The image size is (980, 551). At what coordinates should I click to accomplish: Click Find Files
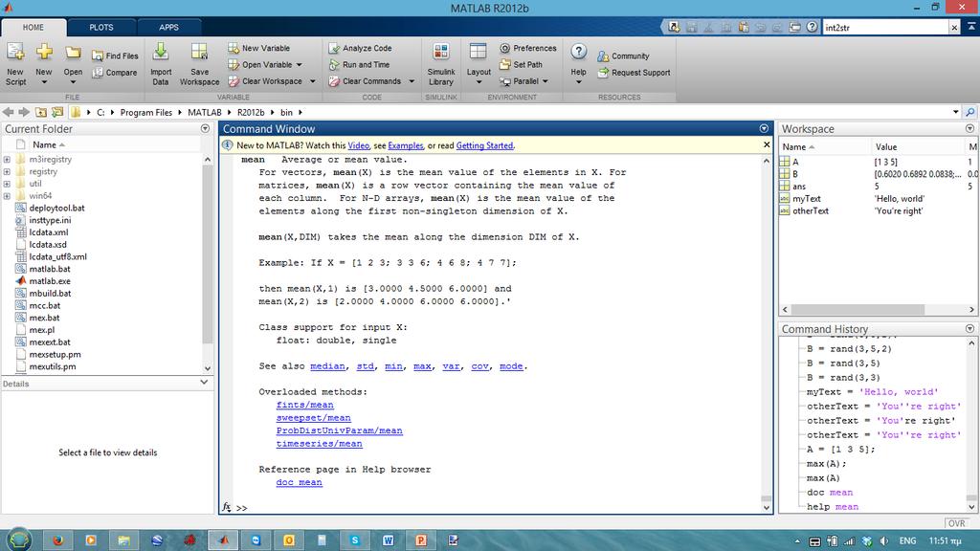pyautogui.click(x=115, y=55)
